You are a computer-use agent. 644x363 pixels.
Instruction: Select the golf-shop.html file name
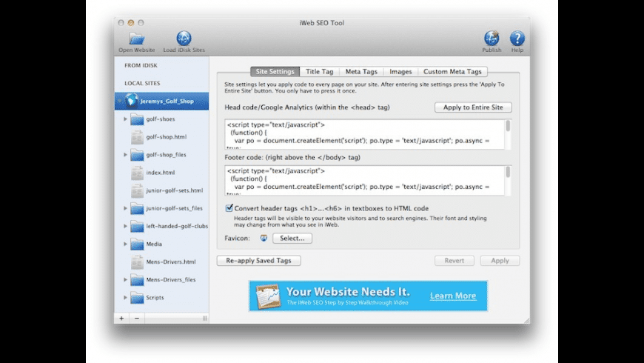pos(167,137)
